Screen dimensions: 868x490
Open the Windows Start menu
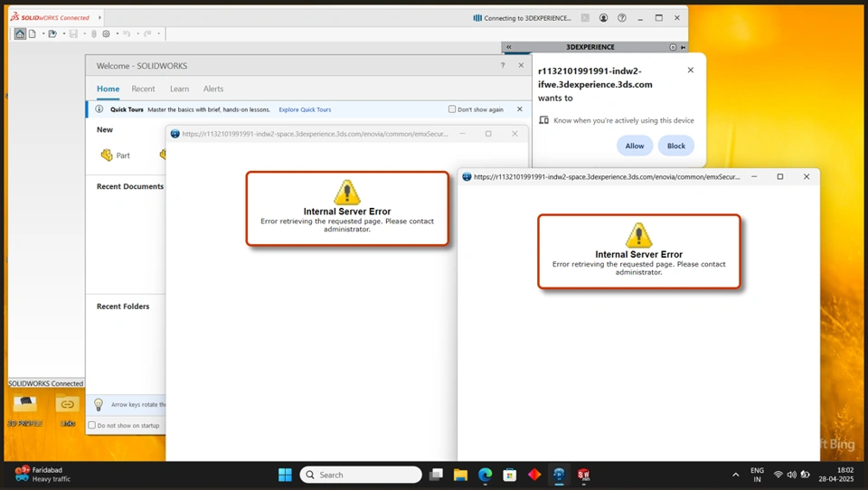[x=285, y=475]
